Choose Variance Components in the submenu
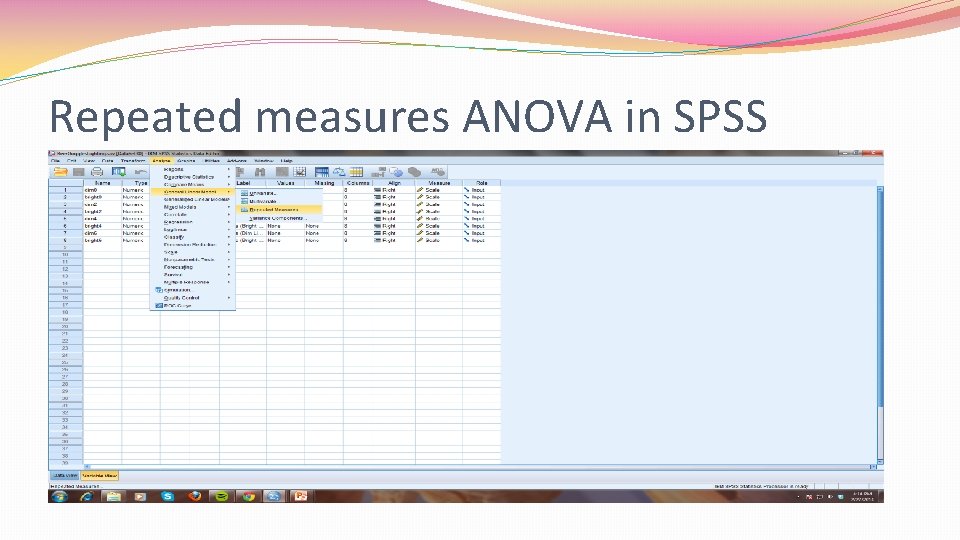The height and width of the screenshot is (540, 960). coord(279,218)
